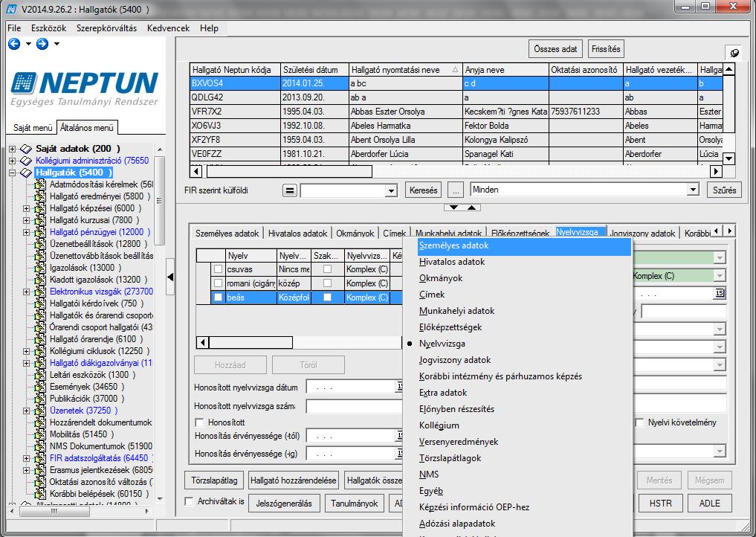Open the Eszközök menu
This screenshot has width=756, height=537.
click(49, 28)
